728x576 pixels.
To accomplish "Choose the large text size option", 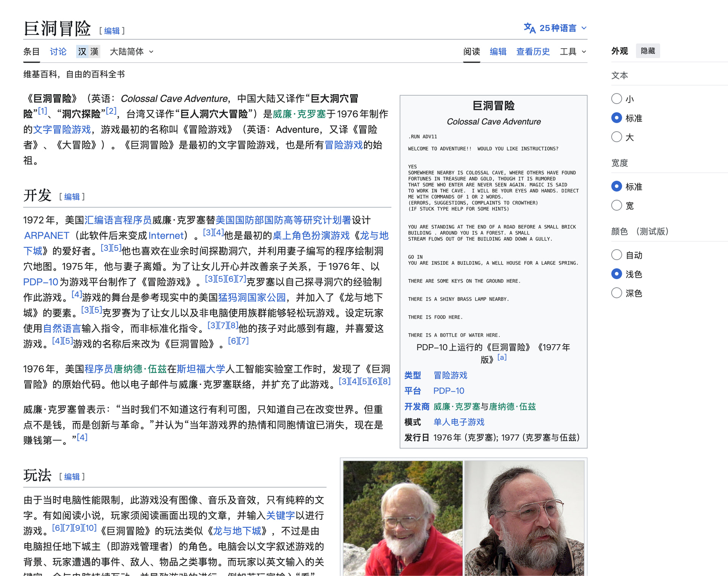I will (617, 137).
